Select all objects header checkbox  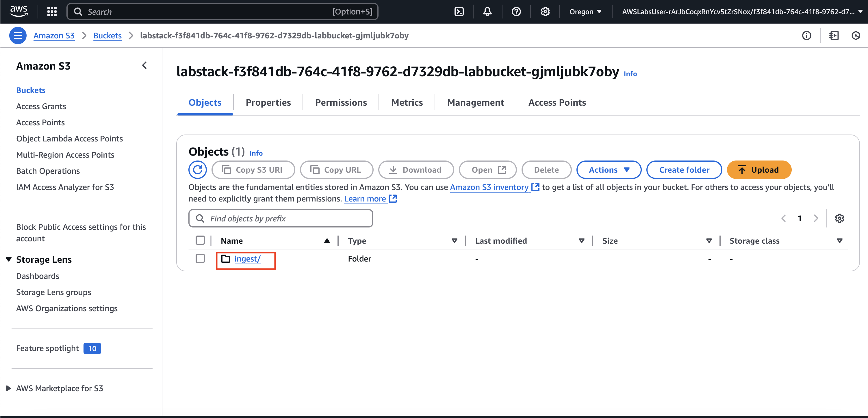[200, 240]
